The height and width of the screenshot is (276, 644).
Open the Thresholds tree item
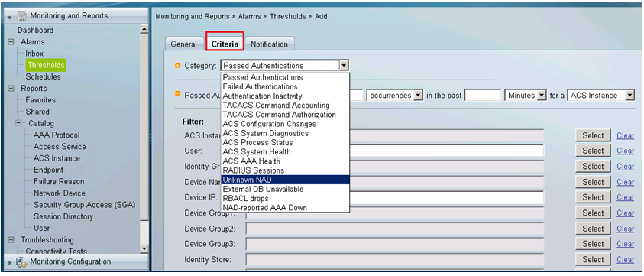tap(46, 65)
